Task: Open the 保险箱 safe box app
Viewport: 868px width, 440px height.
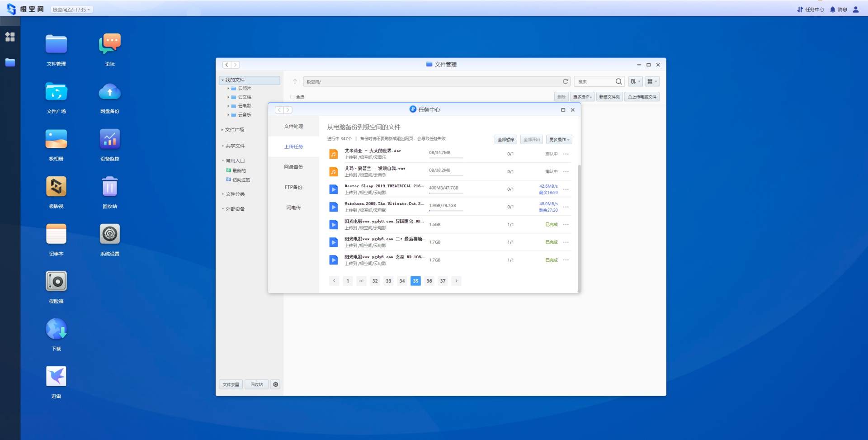Action: tap(56, 282)
